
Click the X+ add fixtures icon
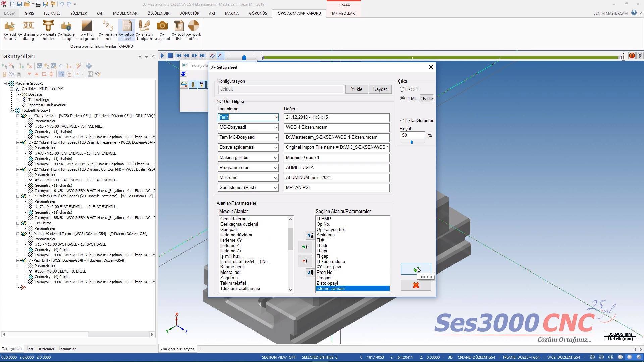[x=10, y=30]
